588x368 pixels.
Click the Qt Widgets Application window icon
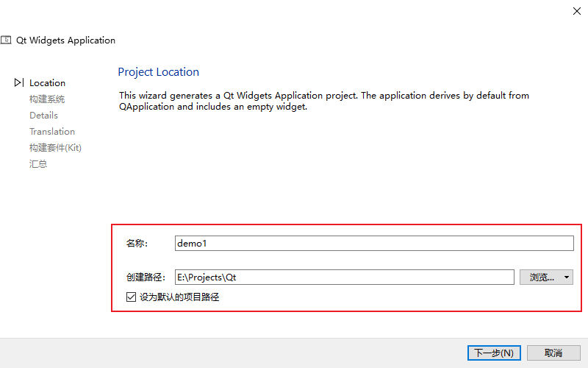click(7, 40)
